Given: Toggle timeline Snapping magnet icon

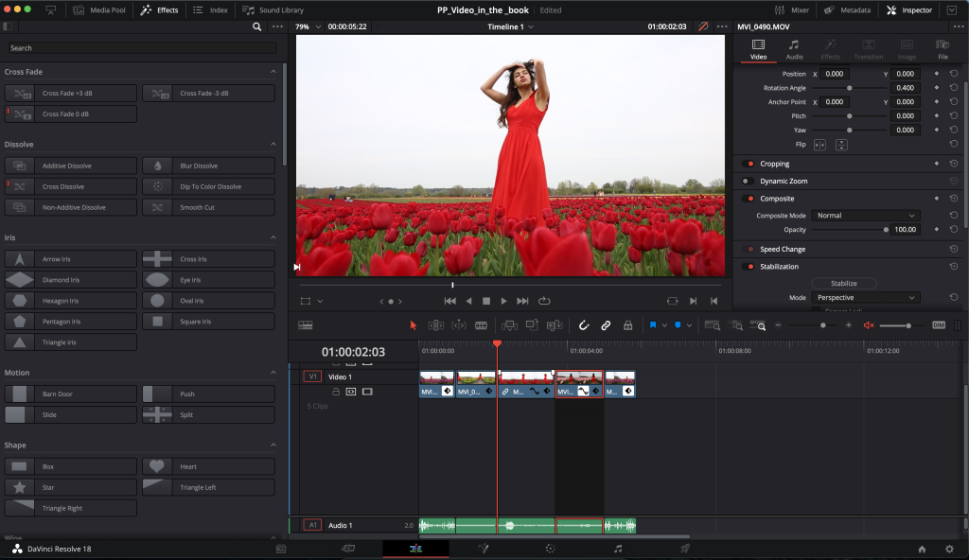Looking at the screenshot, I should [583, 325].
